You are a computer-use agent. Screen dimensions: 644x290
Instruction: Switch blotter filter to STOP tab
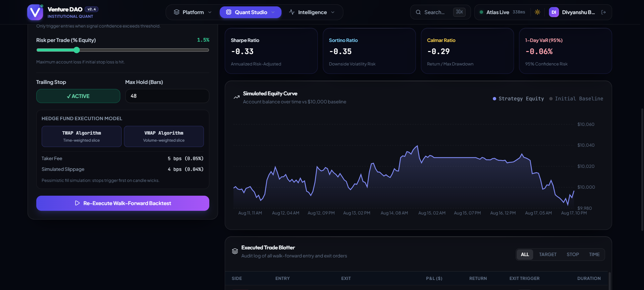[573, 254]
